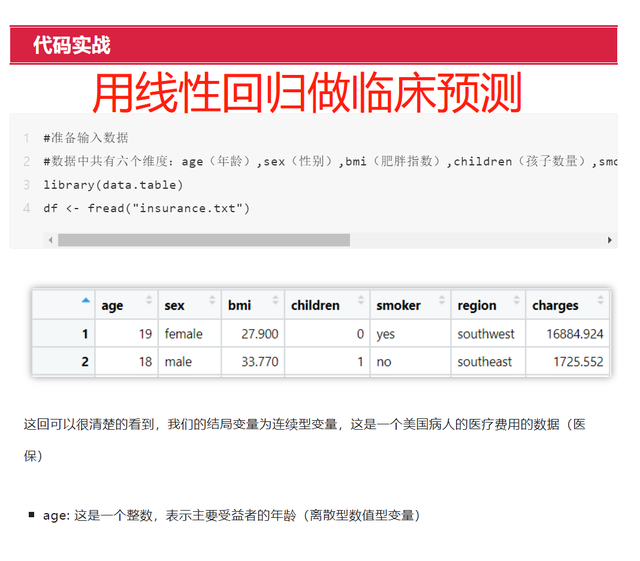Image resolution: width=640 pixels, height=561 pixels.
Task: Click line number 4 in code block
Action: click(27, 208)
